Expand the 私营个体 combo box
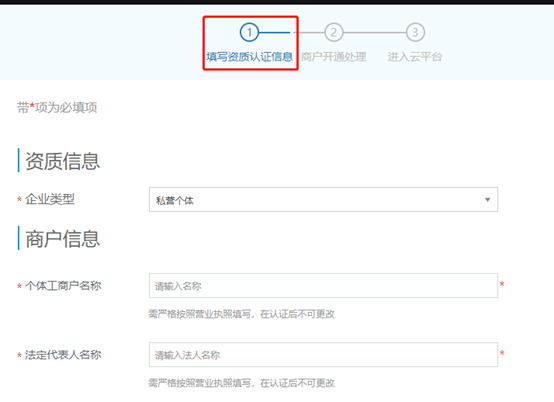 (323, 200)
